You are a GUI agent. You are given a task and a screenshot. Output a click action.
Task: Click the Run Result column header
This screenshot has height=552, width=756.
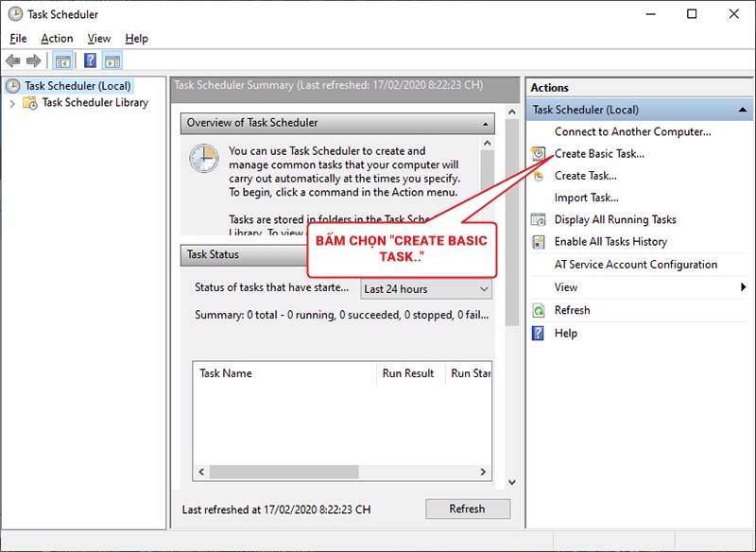(x=410, y=373)
